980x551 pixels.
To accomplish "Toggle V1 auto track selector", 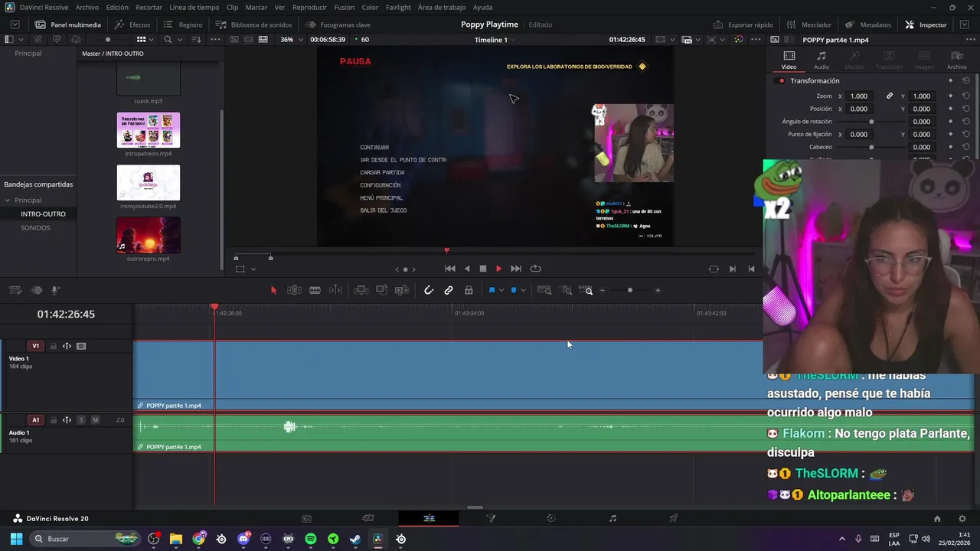I will 67,346.
